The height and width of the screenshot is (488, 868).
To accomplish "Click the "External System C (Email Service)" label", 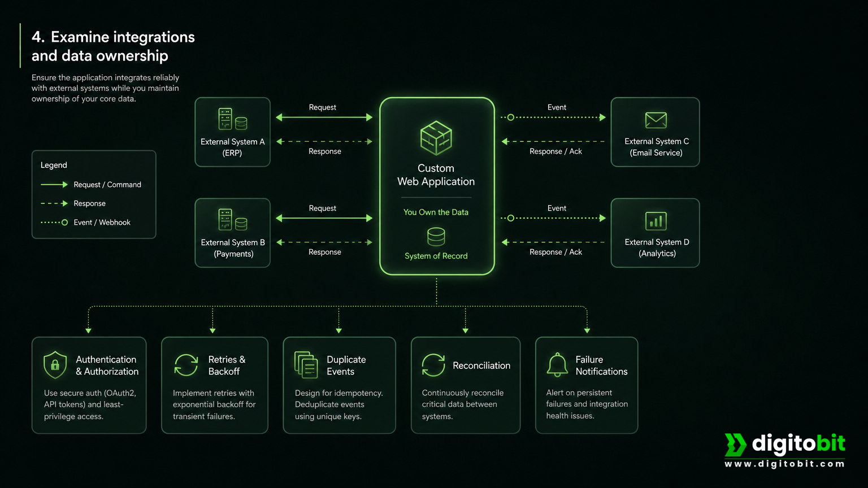I will pos(657,147).
